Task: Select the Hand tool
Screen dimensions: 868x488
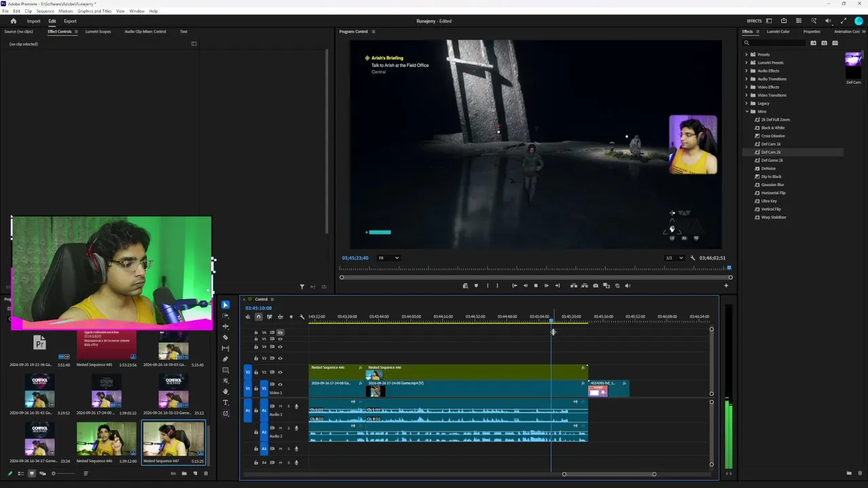Action: (x=226, y=392)
